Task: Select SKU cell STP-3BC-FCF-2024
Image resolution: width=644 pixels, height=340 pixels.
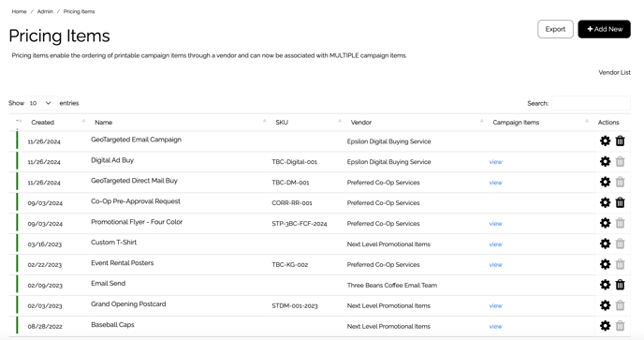Action: (300, 224)
